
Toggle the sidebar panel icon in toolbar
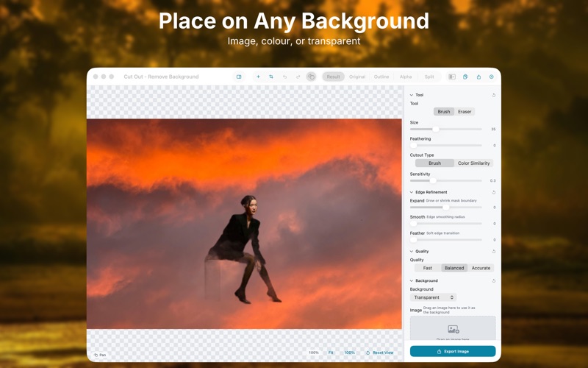[x=239, y=77]
